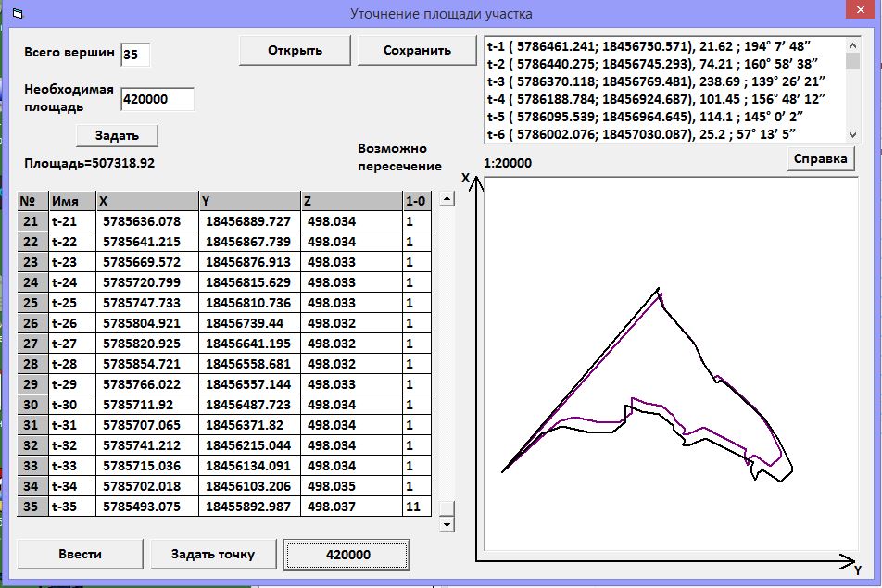Click the Y cell 18456810.736

250,303
